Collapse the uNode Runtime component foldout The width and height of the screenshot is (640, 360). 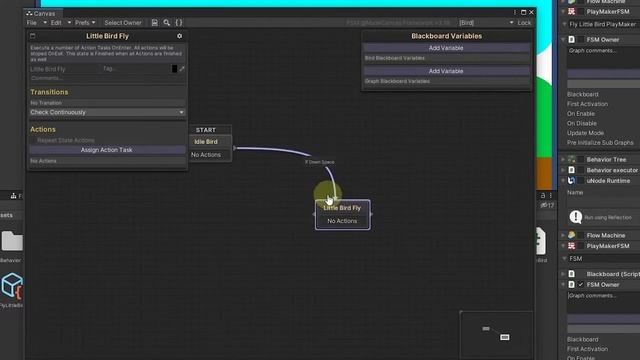(x=563, y=181)
